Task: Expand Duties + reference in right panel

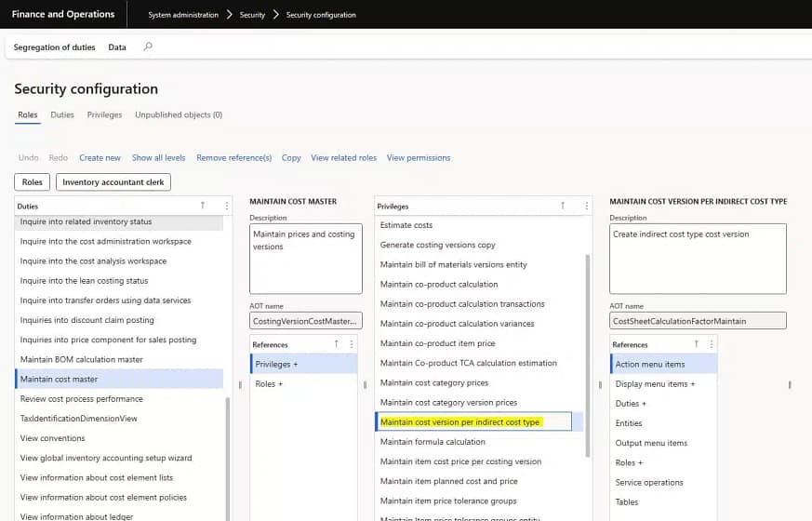Action: (664, 404)
